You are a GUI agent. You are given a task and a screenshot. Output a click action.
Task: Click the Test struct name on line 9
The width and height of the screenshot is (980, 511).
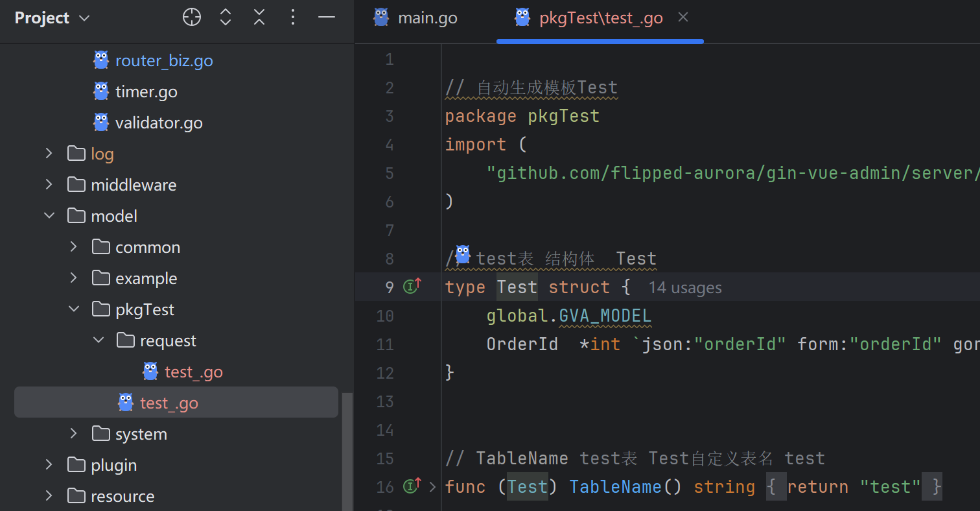517,287
